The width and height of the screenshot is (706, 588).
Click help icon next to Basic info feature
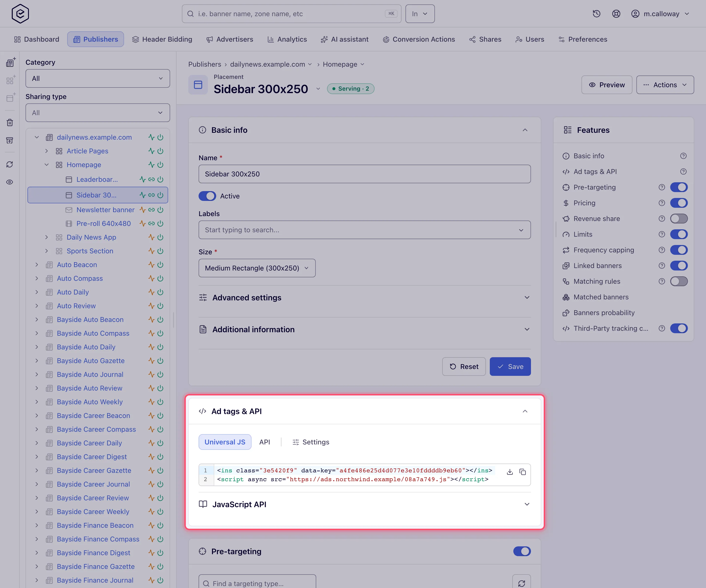tap(683, 156)
